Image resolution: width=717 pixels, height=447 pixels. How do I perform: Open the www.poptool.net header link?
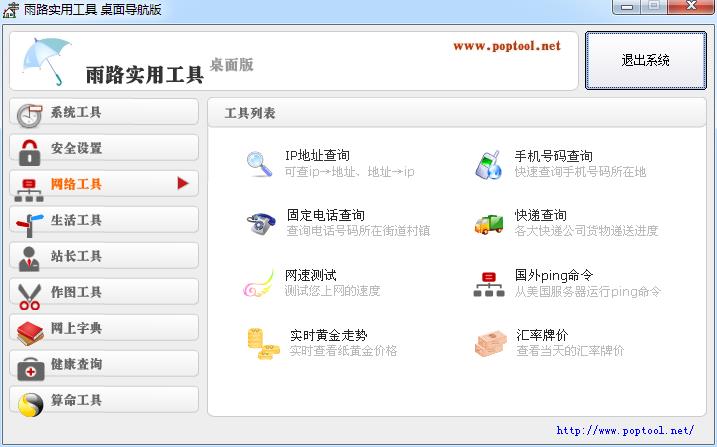point(507,46)
